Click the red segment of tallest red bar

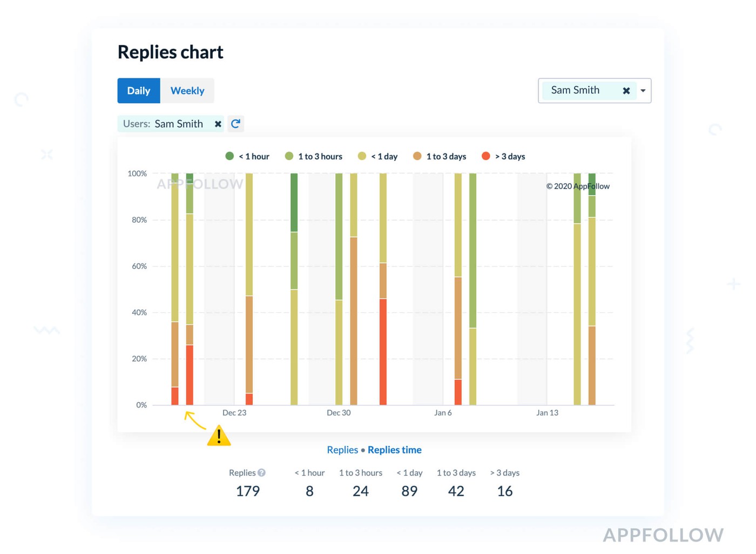(x=383, y=351)
